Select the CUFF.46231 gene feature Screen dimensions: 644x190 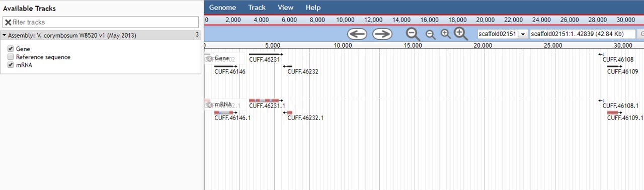tap(266, 54)
